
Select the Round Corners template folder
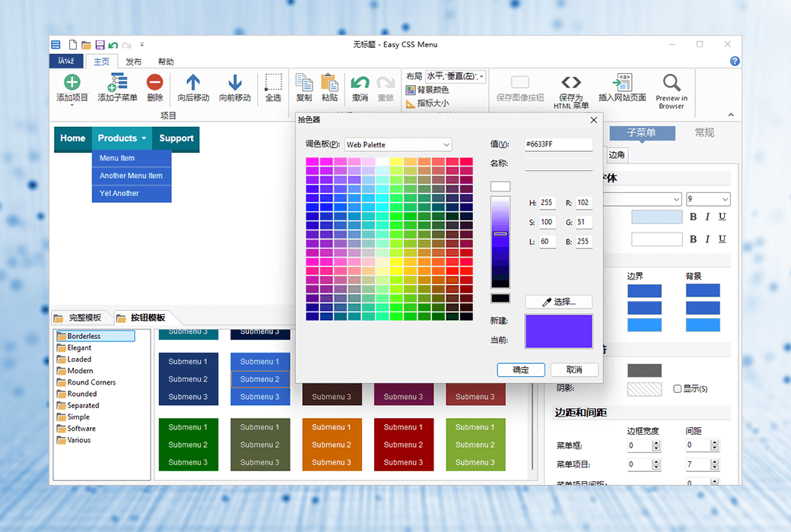point(86,382)
